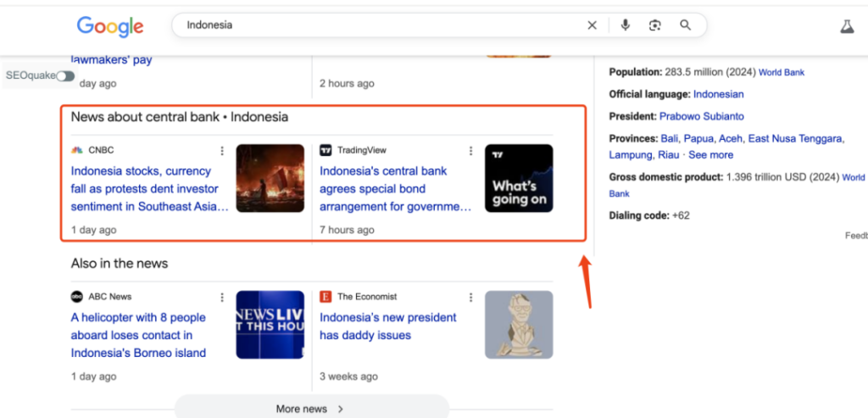Start voice search with microphone icon
This screenshot has width=868, height=418.
(x=626, y=25)
